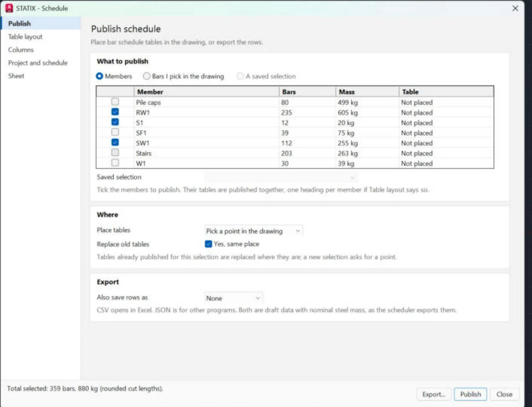The width and height of the screenshot is (532, 407).
Task: Untick the SW1 member checkbox
Action: click(x=115, y=142)
